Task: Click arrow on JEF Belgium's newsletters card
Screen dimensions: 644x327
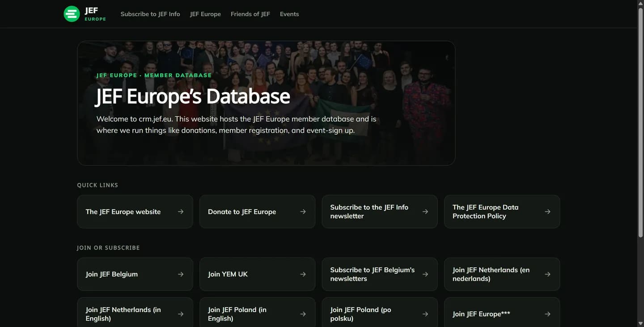Action: click(x=425, y=274)
